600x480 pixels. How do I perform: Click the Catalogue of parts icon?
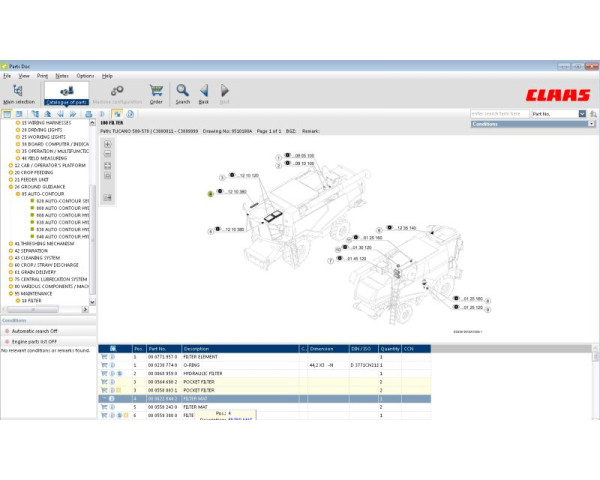(67, 93)
